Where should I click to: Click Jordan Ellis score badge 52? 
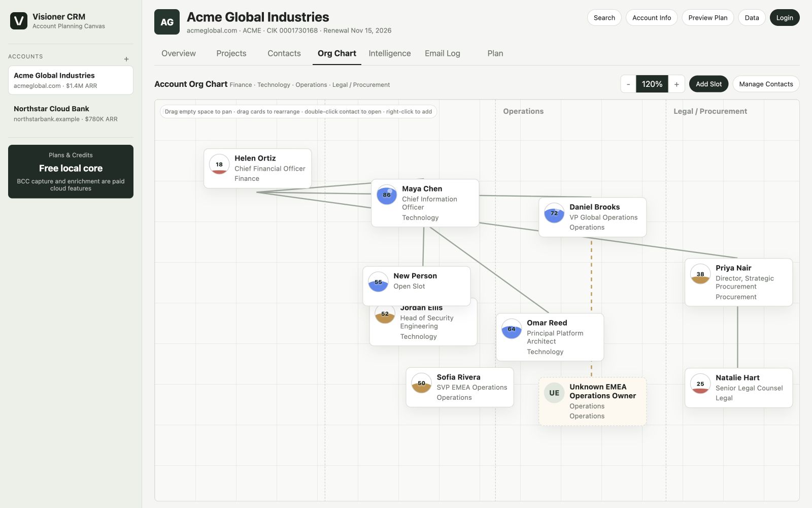point(385,314)
